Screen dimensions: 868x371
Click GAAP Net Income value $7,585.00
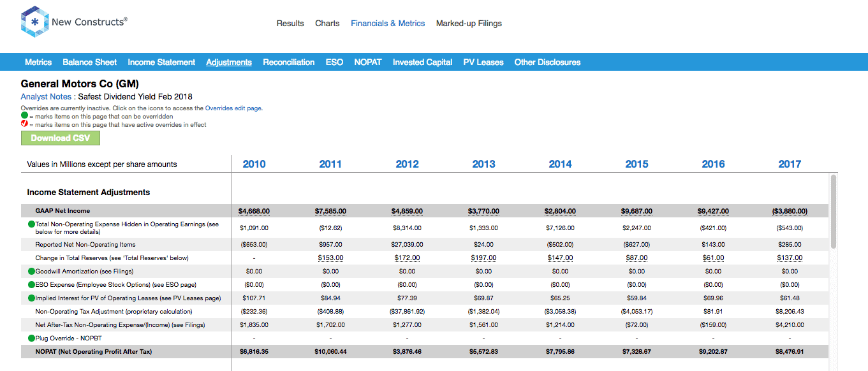[x=330, y=211]
